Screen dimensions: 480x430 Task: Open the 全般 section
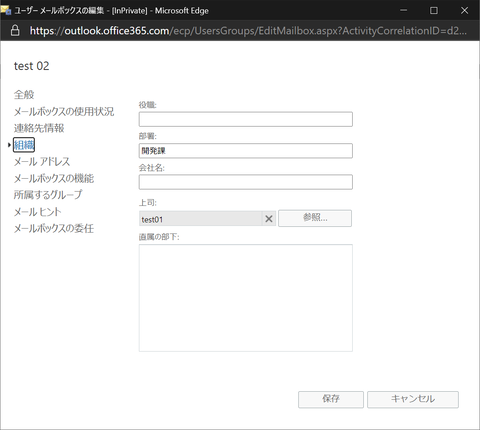[x=24, y=95]
